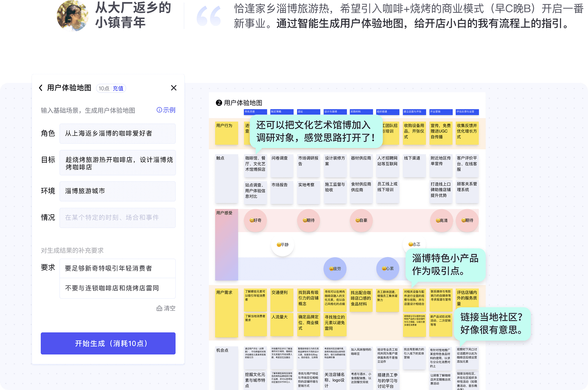The height and width of the screenshot is (390, 588).
Task: Open the 示例 info icon
Action: [x=159, y=110]
